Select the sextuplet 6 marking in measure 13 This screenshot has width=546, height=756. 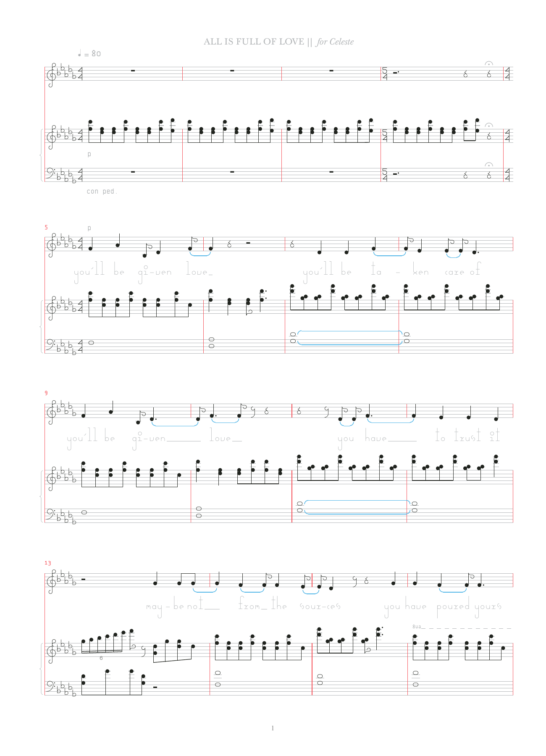101,658
